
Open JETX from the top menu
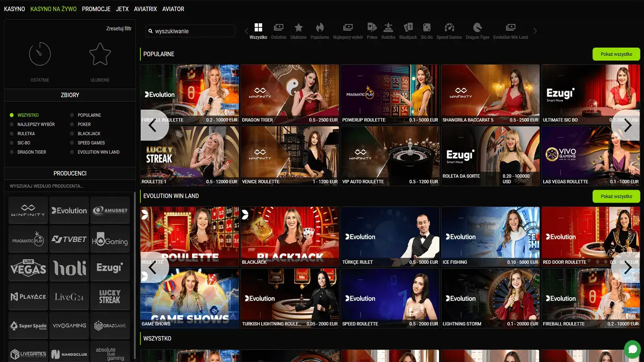point(122,9)
